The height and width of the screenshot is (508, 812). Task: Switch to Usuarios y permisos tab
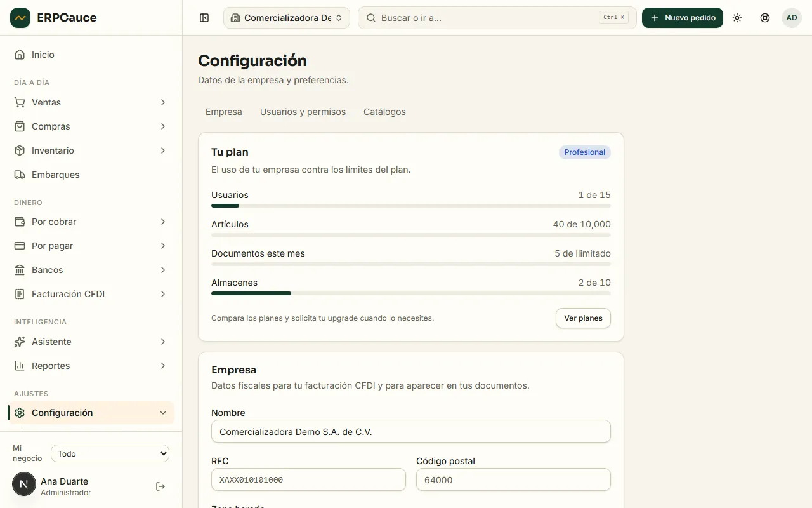click(303, 112)
